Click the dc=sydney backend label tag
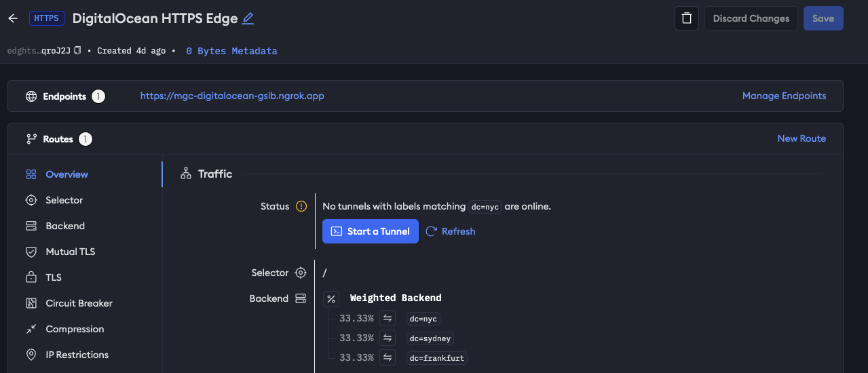The width and height of the screenshot is (868, 373). [430, 338]
